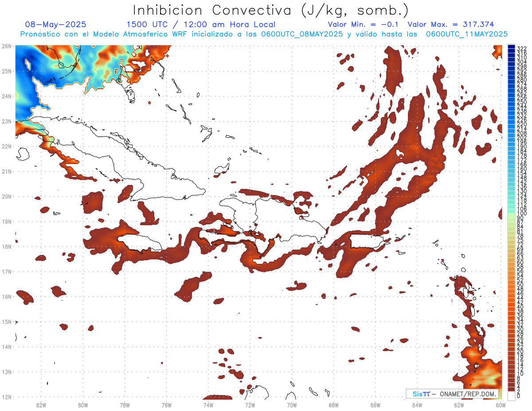Click the "60" value on the color scale
Screen dimensions: 532x411
pyautogui.click(x=520, y=262)
